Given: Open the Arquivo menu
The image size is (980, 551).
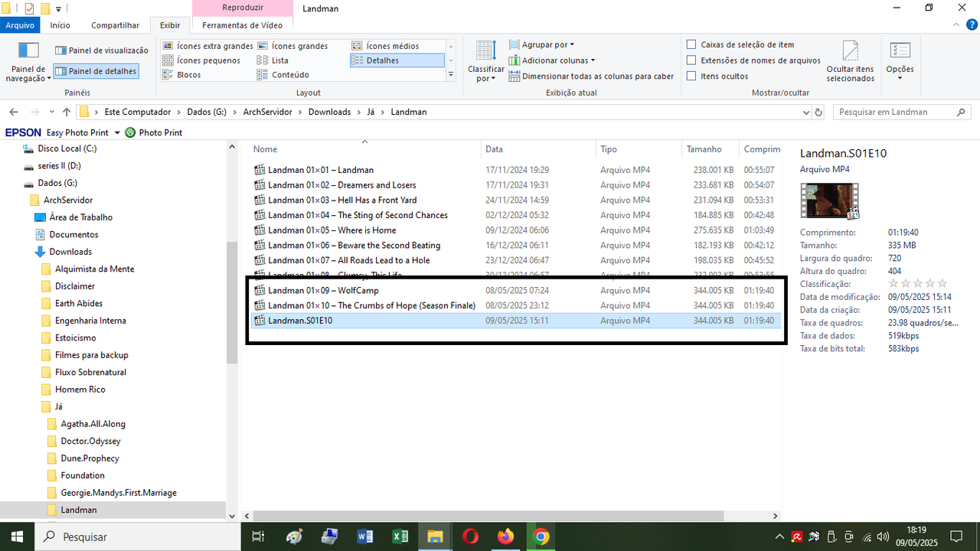Looking at the screenshot, I should click(20, 25).
